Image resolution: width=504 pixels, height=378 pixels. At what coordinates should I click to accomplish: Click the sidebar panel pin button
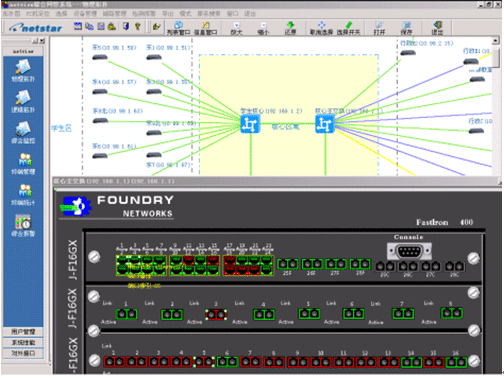coord(35,41)
